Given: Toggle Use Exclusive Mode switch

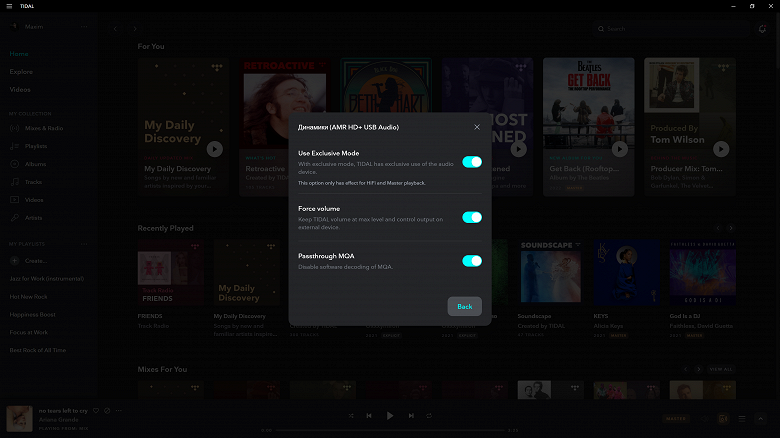Looking at the screenshot, I should pos(472,162).
